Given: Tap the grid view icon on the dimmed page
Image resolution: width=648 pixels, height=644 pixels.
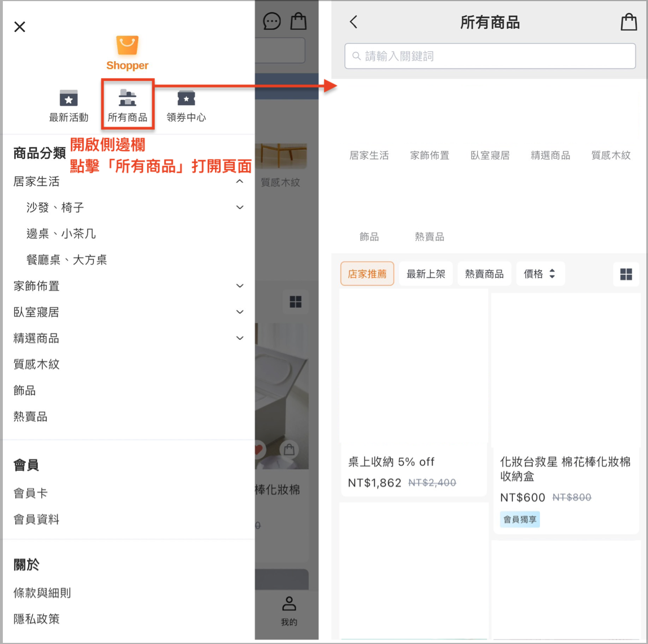Looking at the screenshot, I should coord(296,302).
